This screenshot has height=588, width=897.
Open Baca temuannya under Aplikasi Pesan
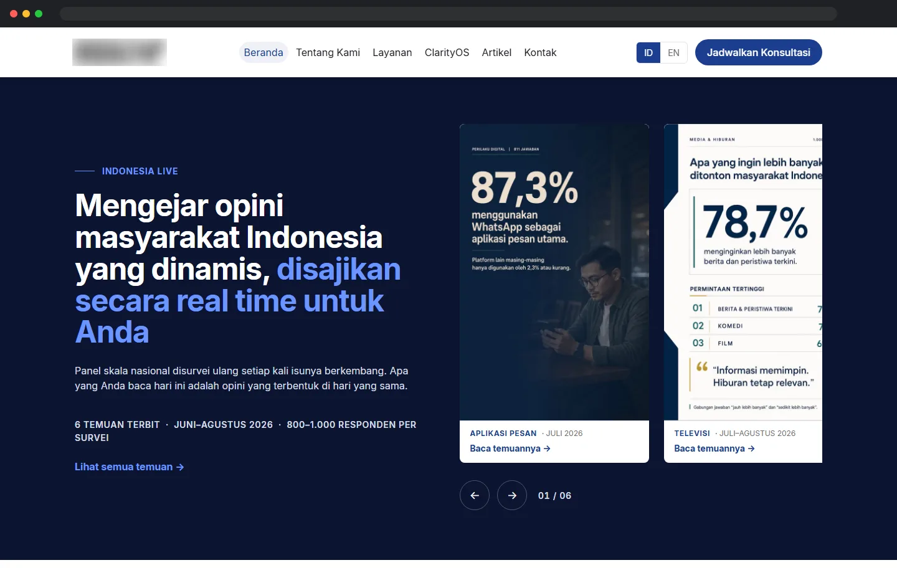510,448
